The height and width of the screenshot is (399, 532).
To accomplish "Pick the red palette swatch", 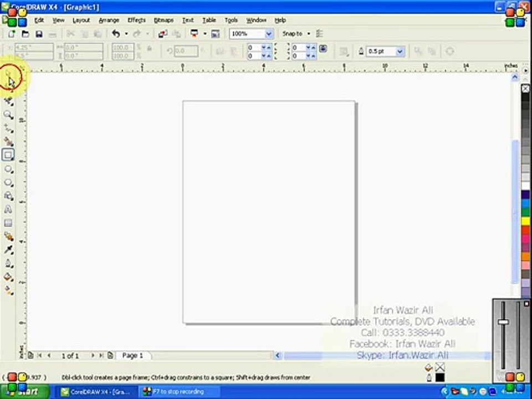I will pyautogui.click(x=525, y=231).
